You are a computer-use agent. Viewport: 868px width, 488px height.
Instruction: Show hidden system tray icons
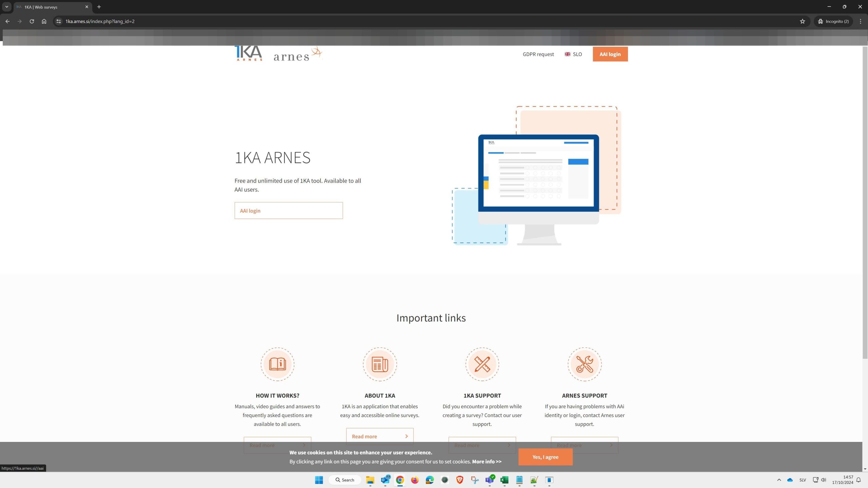pyautogui.click(x=779, y=480)
